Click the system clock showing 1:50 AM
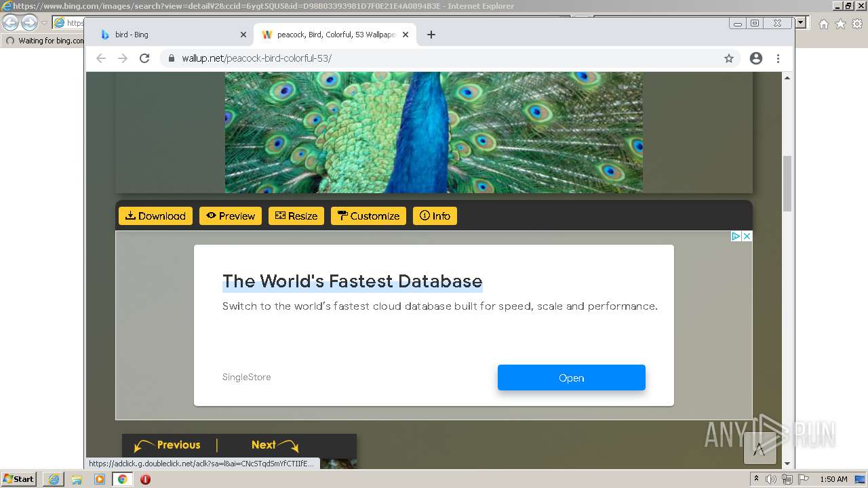The width and height of the screenshot is (868, 488). 833,479
